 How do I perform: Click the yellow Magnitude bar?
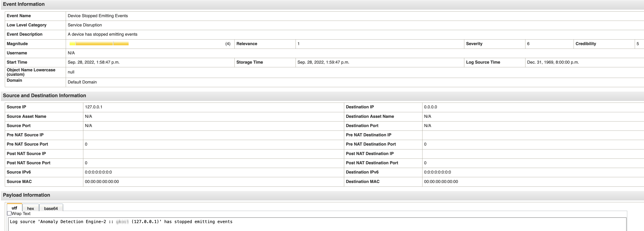coord(99,44)
